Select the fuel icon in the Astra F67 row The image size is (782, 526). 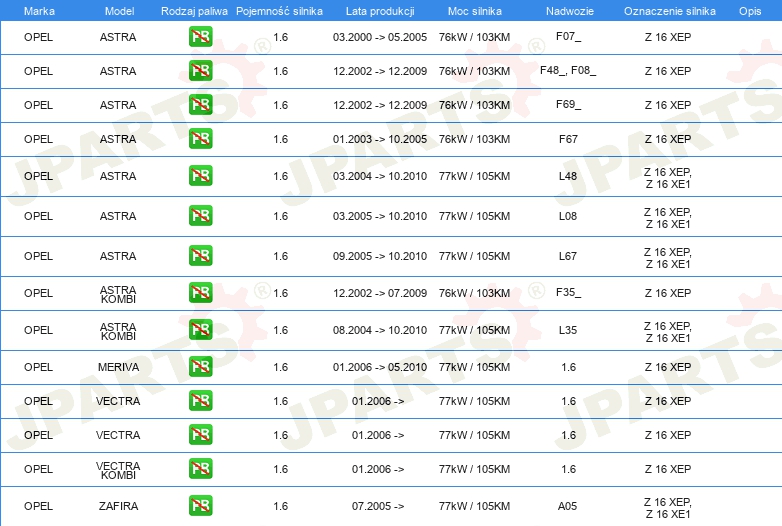click(x=200, y=139)
